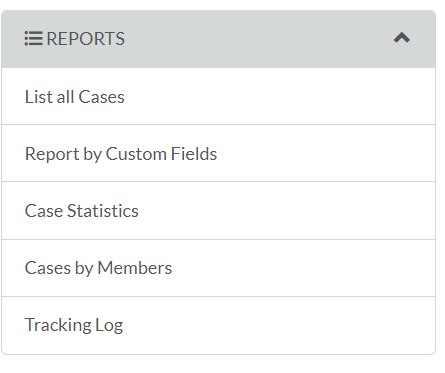Click the up-arrow chevron in REPORTS header

[x=402, y=38]
